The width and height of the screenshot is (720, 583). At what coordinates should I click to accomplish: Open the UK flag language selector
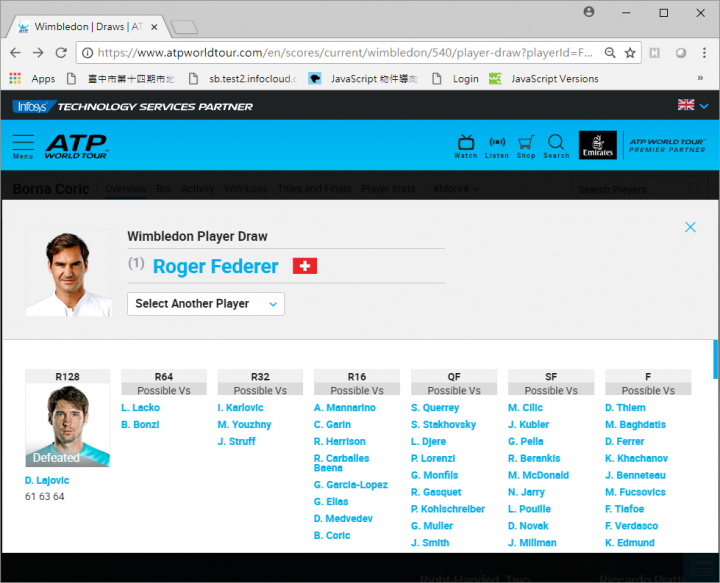(x=692, y=105)
